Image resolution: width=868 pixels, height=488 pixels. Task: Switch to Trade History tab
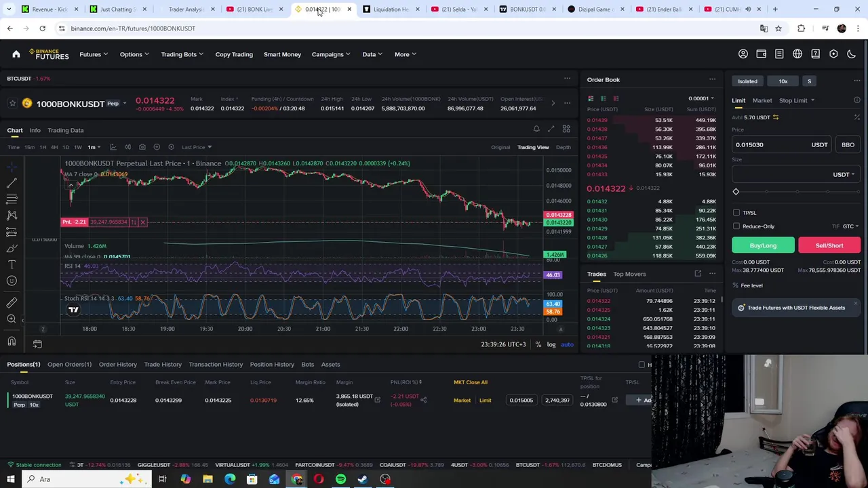pos(163,365)
